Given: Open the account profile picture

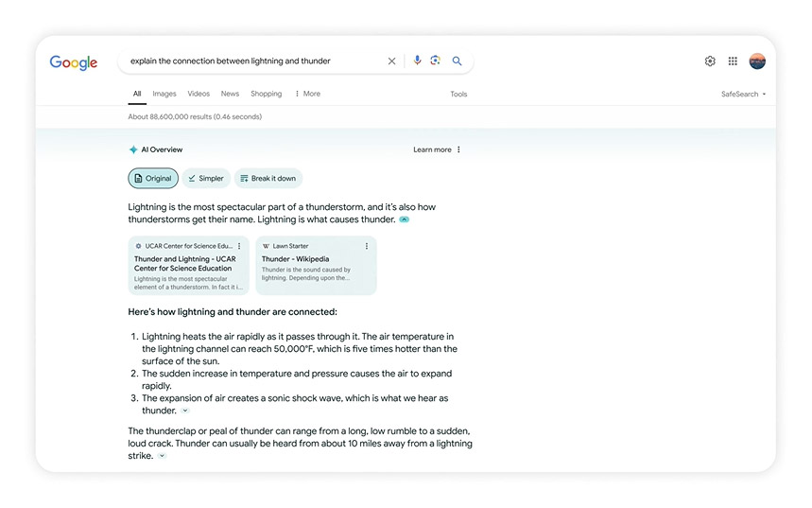Looking at the screenshot, I should click(x=757, y=61).
